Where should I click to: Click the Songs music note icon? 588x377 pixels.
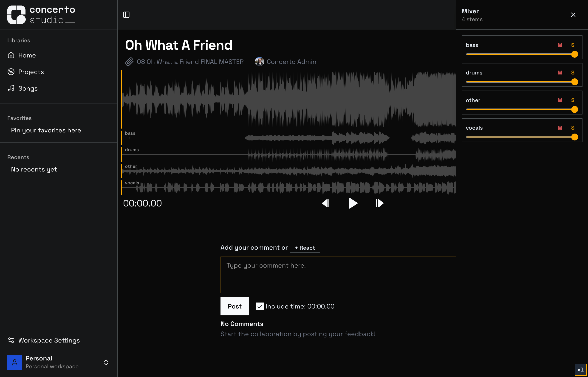pyautogui.click(x=11, y=88)
